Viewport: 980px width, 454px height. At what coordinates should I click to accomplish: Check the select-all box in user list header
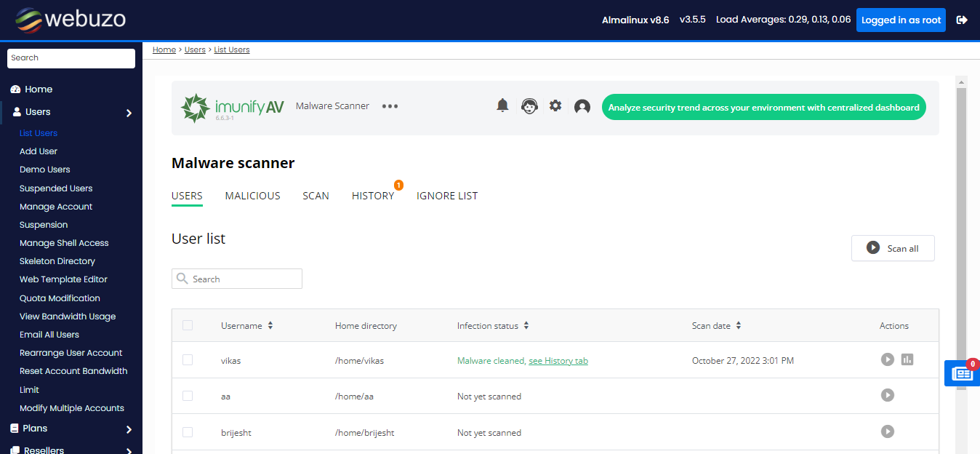(188, 325)
